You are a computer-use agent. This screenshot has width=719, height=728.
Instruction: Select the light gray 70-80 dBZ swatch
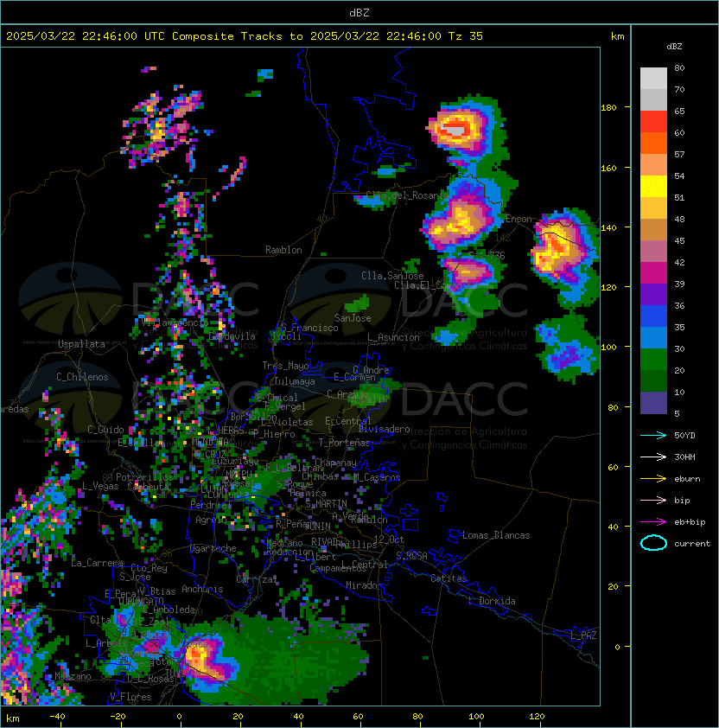tap(653, 79)
